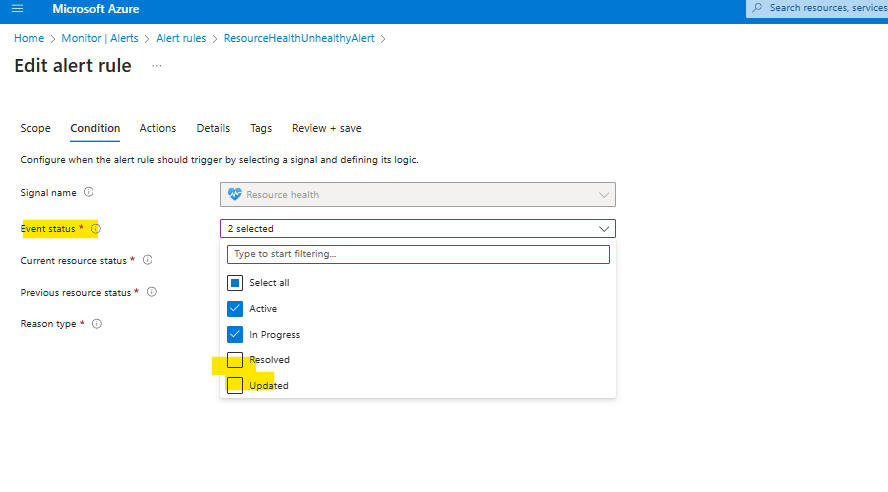Click the Configure when the alert rule description
The height and width of the screenshot is (492, 888).
[x=219, y=160]
